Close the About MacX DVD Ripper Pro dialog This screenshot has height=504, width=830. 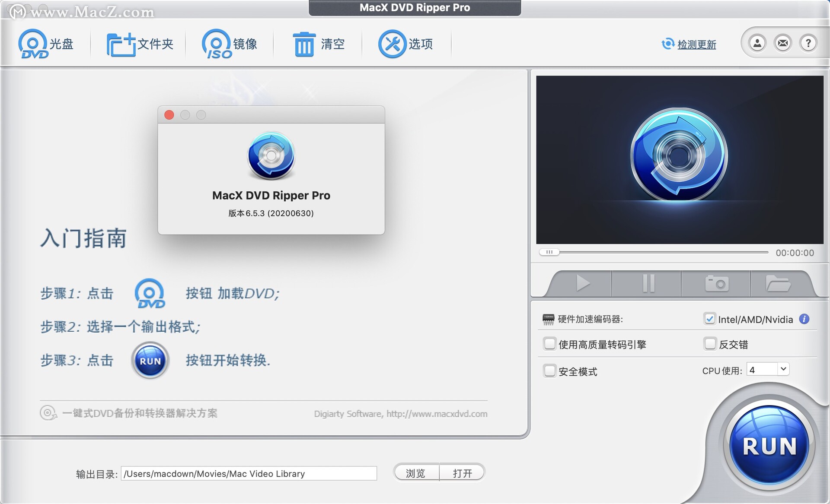pos(169,115)
